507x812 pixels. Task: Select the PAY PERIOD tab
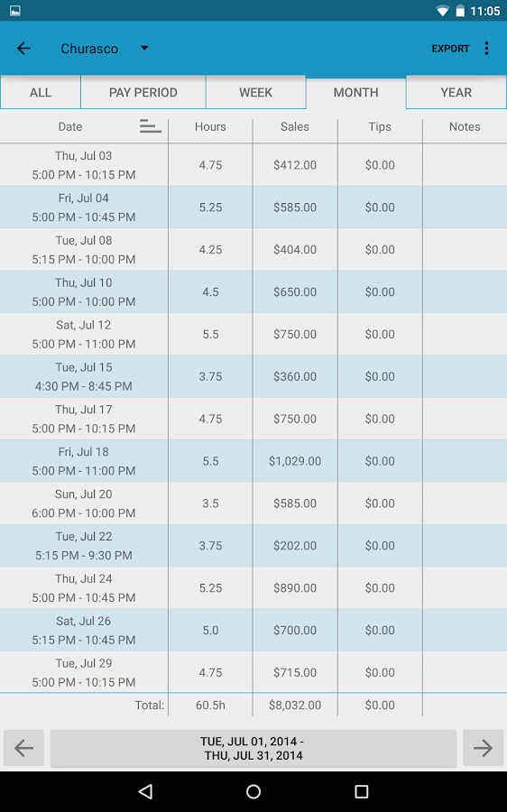[x=143, y=93]
